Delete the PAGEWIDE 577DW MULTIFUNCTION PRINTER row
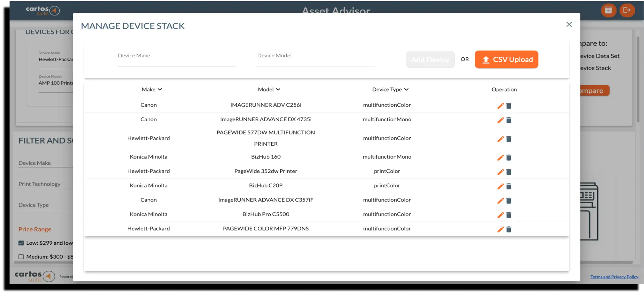Screen dimensions: 644x294 point(509,139)
